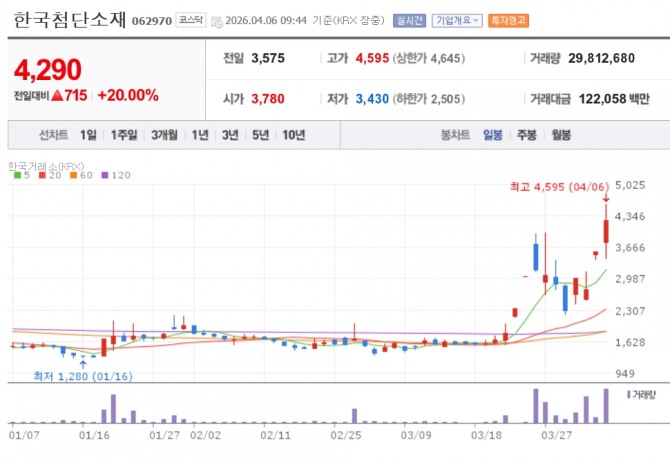Click the stock name 한국첨단소재
The height and width of the screenshot is (460, 670).
[x=70, y=20]
